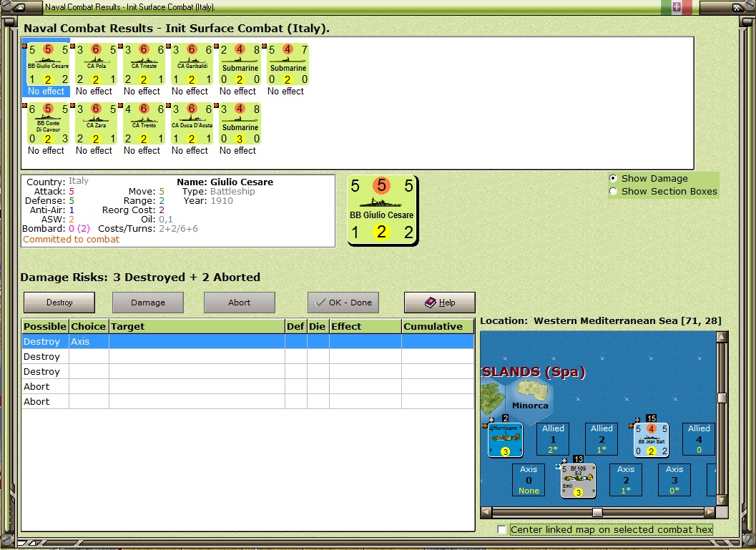Select the BB Conte Di Cavour counter
This screenshot has width=756, height=550.
coord(46,124)
